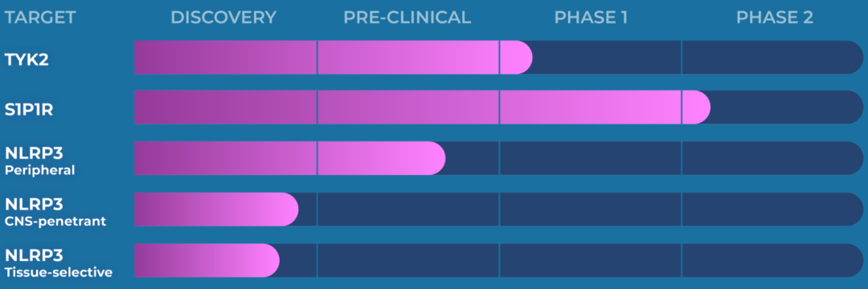
Task: Click the PHASE 2 column header
Action: coord(775,18)
